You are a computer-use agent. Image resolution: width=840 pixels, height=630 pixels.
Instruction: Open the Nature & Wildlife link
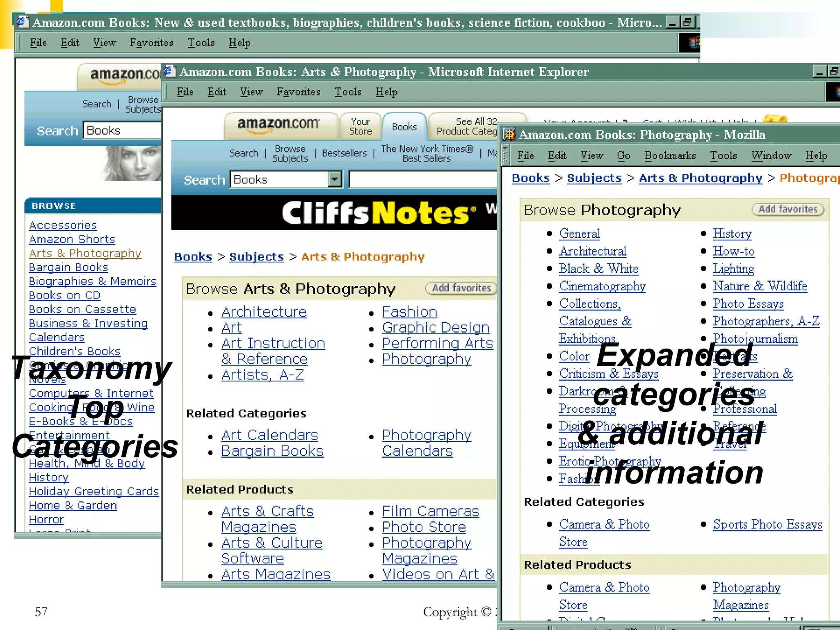(x=760, y=286)
